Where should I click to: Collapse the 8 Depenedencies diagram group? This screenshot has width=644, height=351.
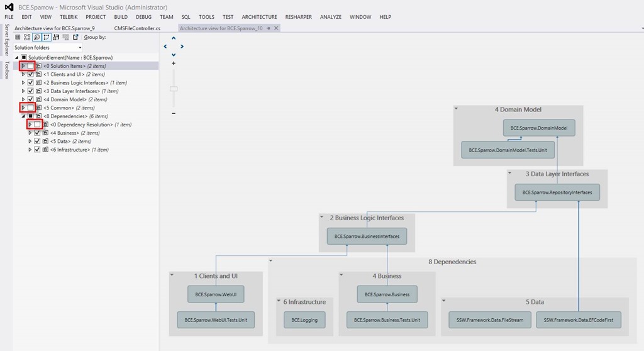coord(270,260)
